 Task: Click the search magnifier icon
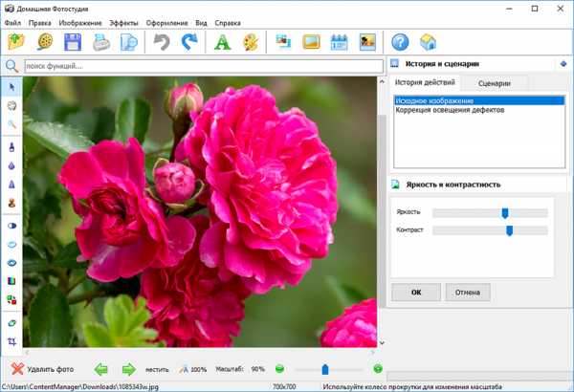point(11,66)
